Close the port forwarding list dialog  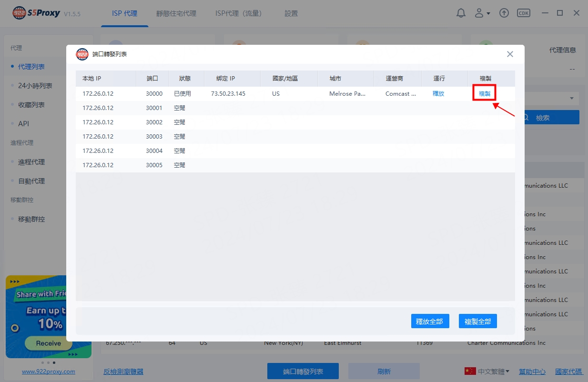[x=510, y=54]
